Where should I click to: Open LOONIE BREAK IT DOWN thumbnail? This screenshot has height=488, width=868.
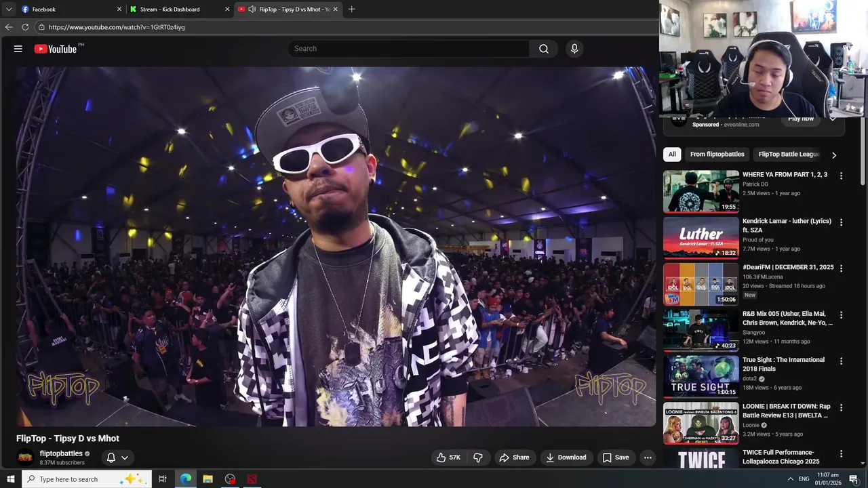[701, 423]
